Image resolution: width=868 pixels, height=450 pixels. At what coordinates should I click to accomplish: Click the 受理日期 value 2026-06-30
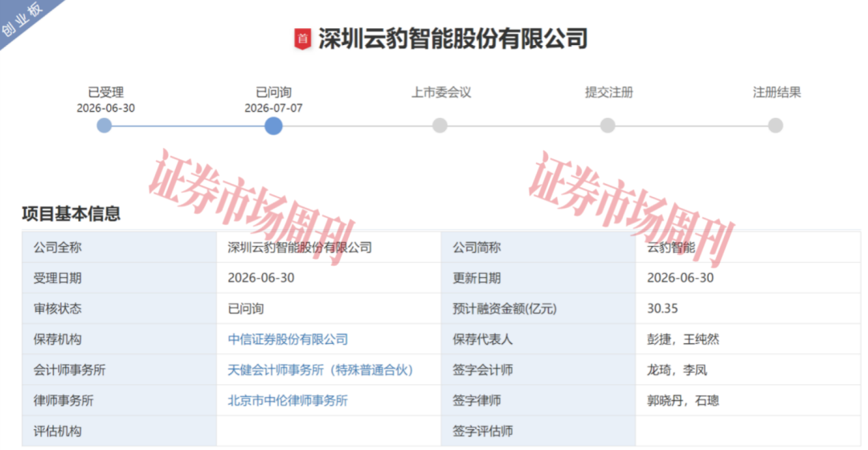point(261,278)
